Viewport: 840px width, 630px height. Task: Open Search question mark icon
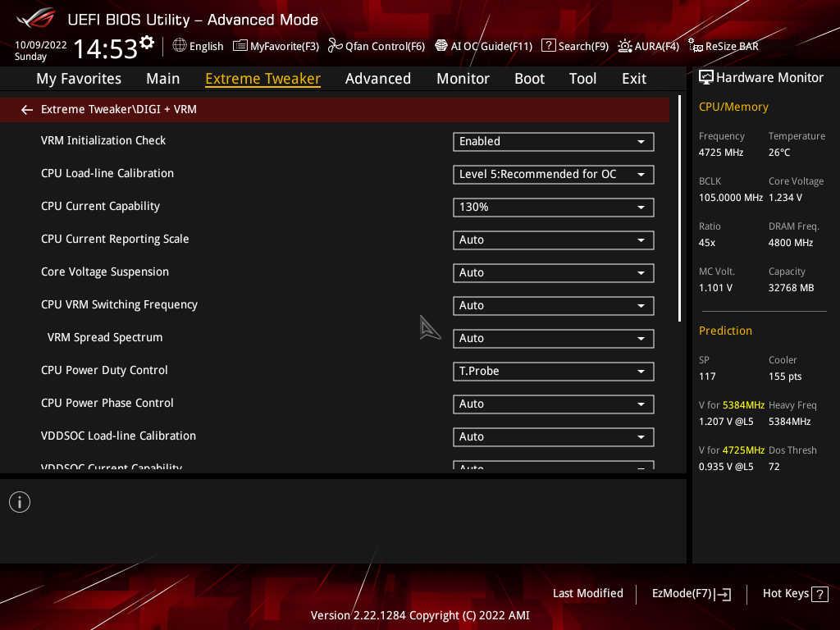549,46
